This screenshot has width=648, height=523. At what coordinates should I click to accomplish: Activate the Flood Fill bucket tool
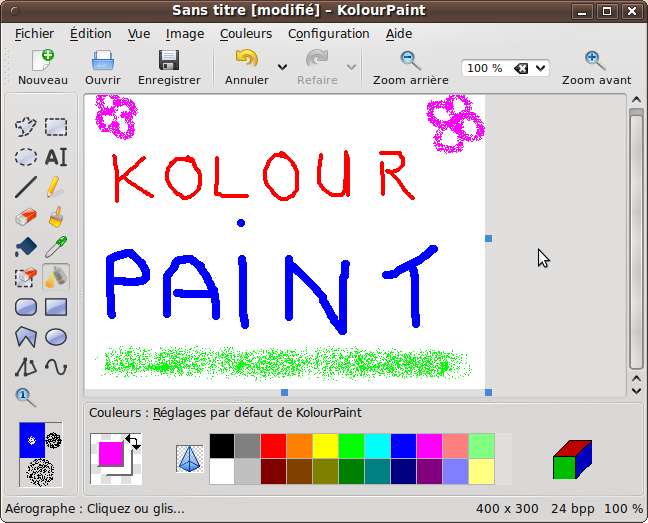[x=26, y=246]
